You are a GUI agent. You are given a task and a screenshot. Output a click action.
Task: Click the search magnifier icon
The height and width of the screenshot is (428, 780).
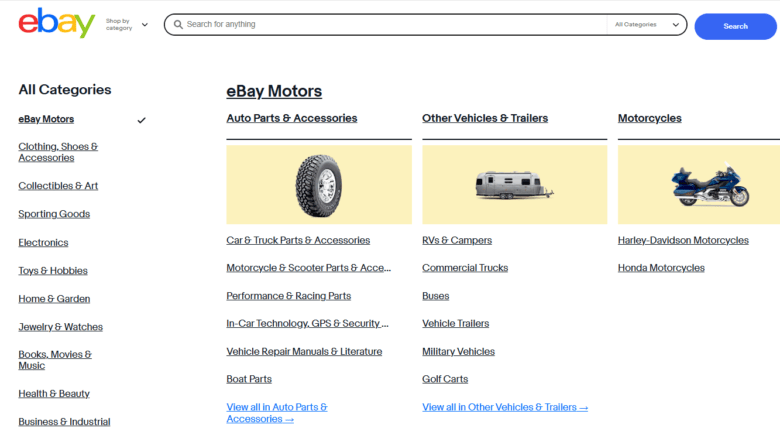pos(177,24)
